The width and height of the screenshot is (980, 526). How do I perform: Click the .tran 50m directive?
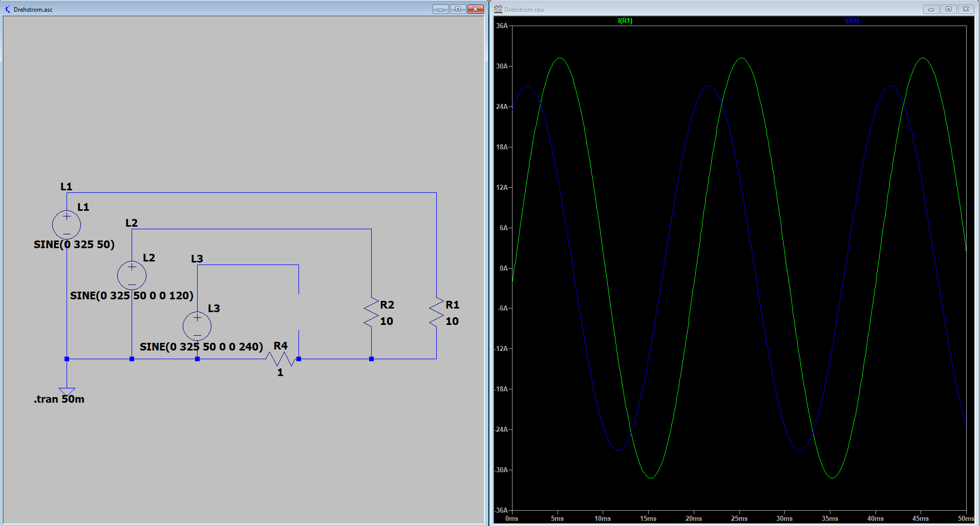point(59,399)
